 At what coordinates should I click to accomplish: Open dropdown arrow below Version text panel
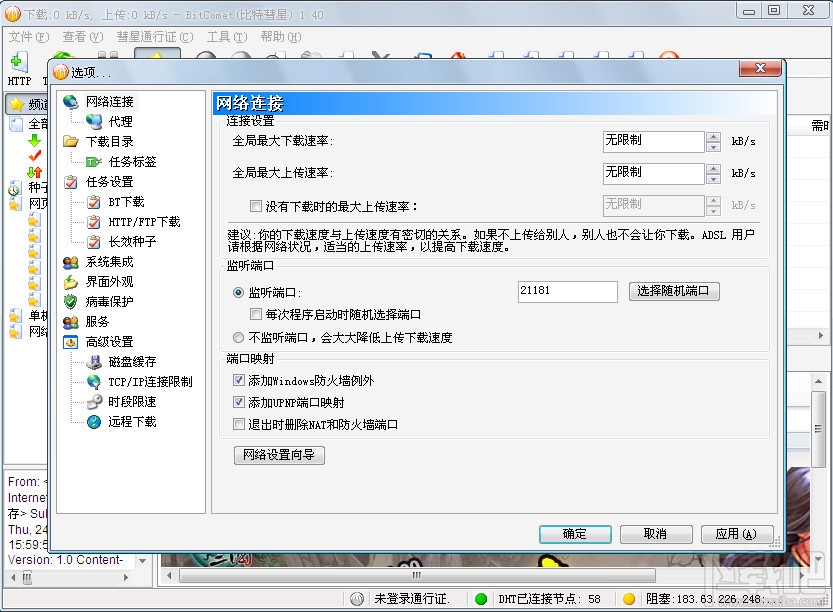[142, 560]
